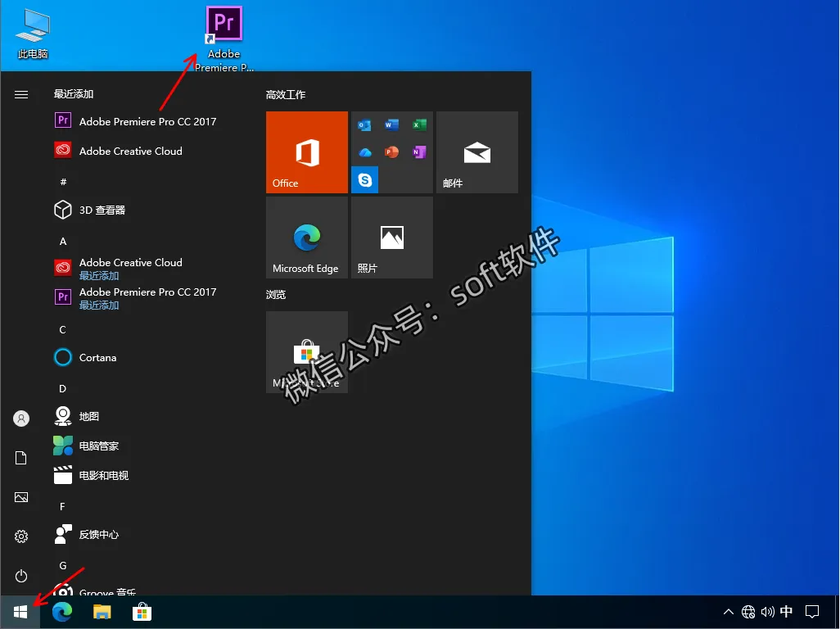This screenshot has width=840, height=629.
Task: Open Skype from the Office apps tile
Action: pyautogui.click(x=365, y=179)
